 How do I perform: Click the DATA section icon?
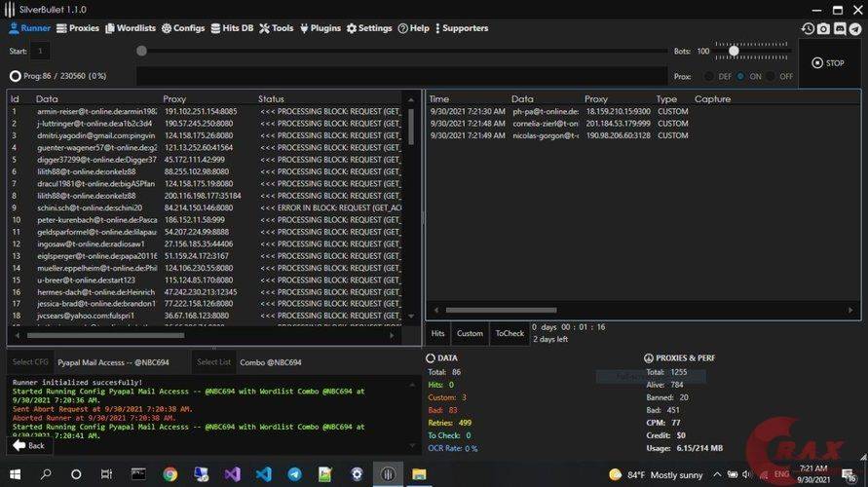click(431, 358)
